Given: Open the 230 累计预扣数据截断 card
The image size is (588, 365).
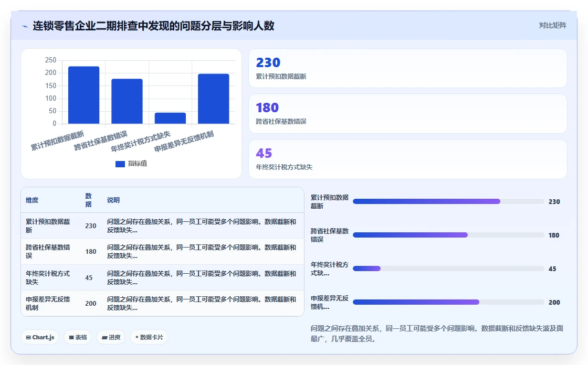Looking at the screenshot, I should coord(408,68).
